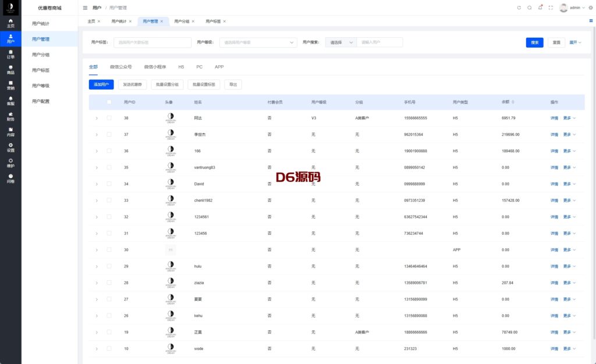Switch to the 微信小程序 tab
Image resolution: width=596 pixels, height=364 pixels.
click(x=155, y=67)
